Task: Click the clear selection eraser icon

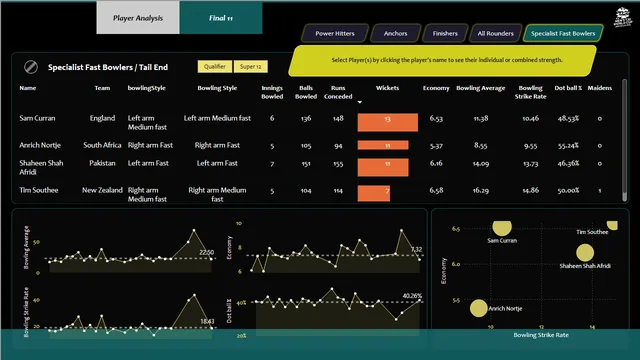Action: (x=31, y=67)
